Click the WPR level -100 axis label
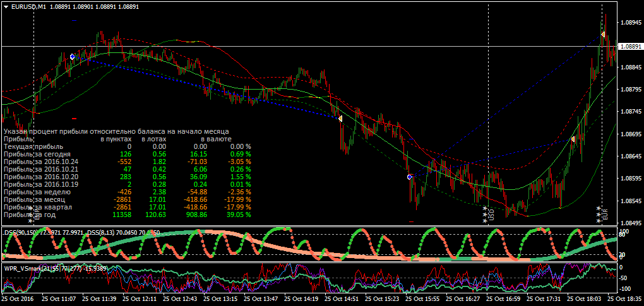This screenshot has height=306, width=644. tap(626, 290)
